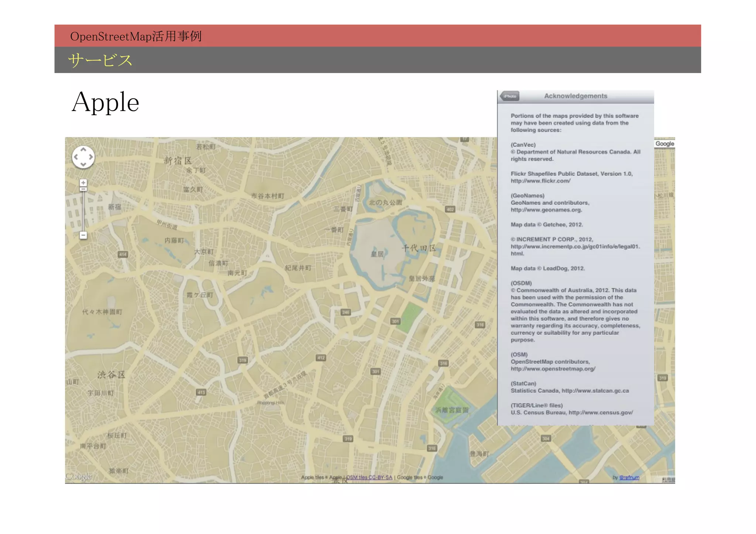Click the 渋谷区 label on the map
This screenshot has width=756, height=534.
111,375
